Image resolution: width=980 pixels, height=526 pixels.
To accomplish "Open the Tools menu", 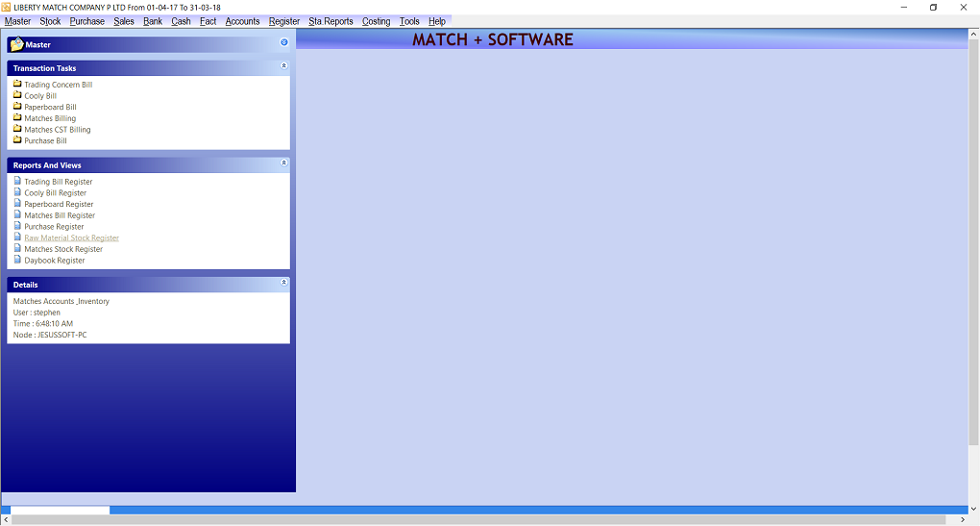I will pyautogui.click(x=409, y=21).
